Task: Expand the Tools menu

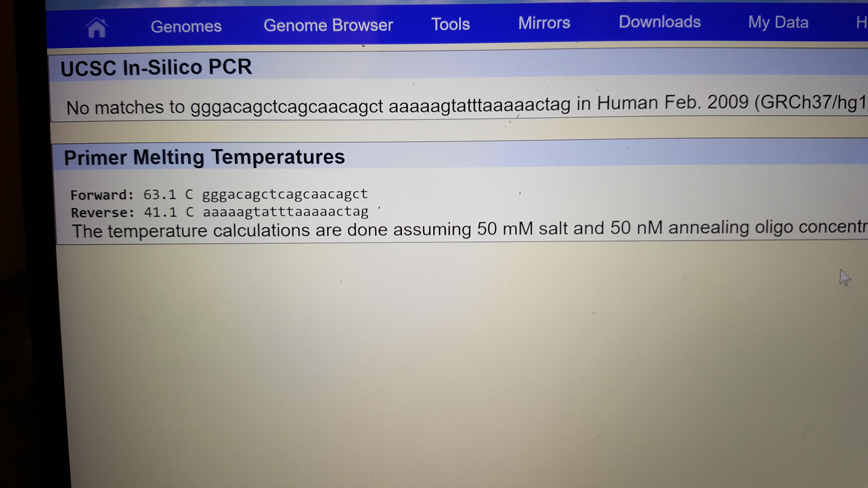Action: coord(451,24)
